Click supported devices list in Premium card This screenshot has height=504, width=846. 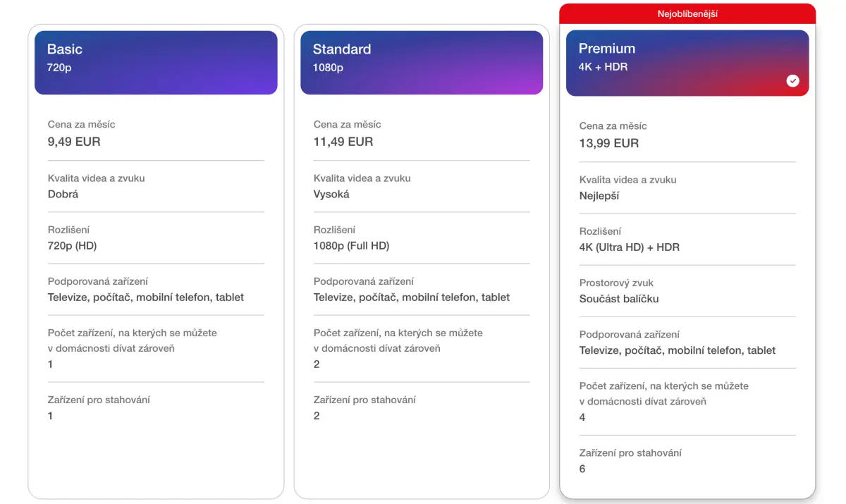pyautogui.click(x=678, y=350)
